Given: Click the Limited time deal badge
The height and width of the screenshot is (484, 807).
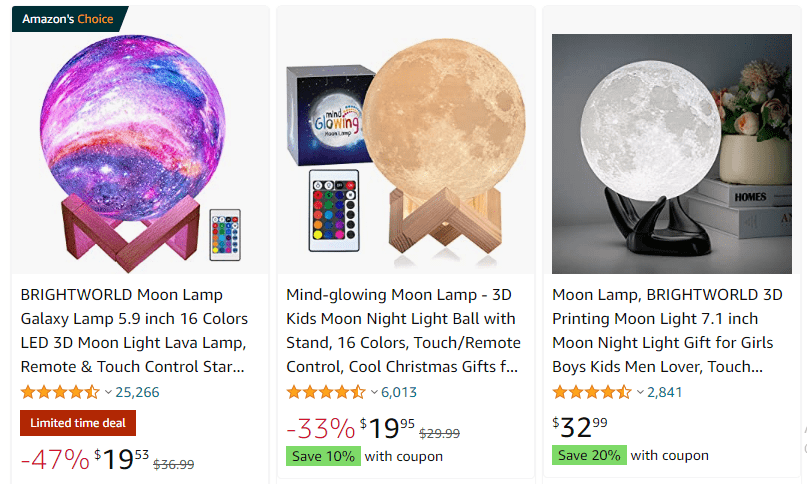Looking at the screenshot, I should 78,423.
